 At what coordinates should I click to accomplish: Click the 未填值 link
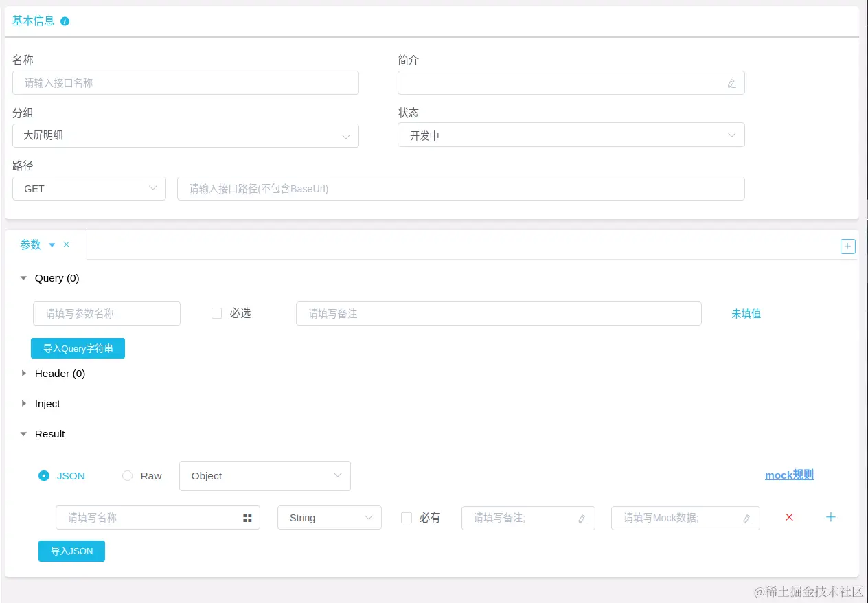[x=746, y=313]
